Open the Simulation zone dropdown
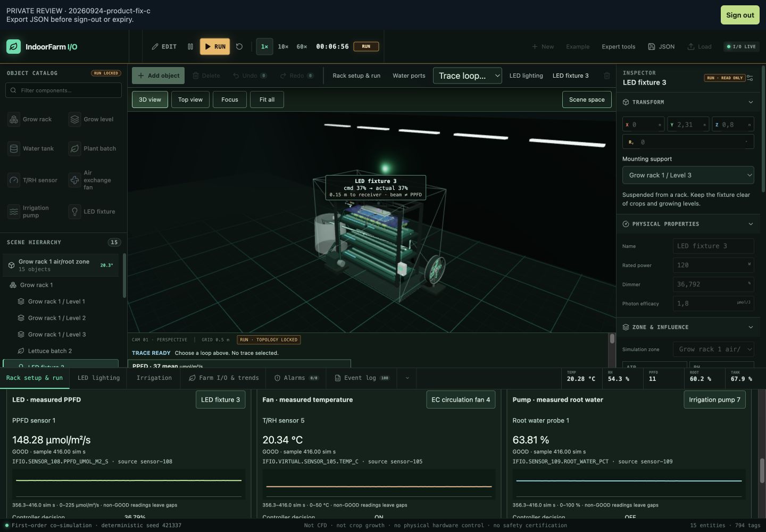 click(x=713, y=349)
